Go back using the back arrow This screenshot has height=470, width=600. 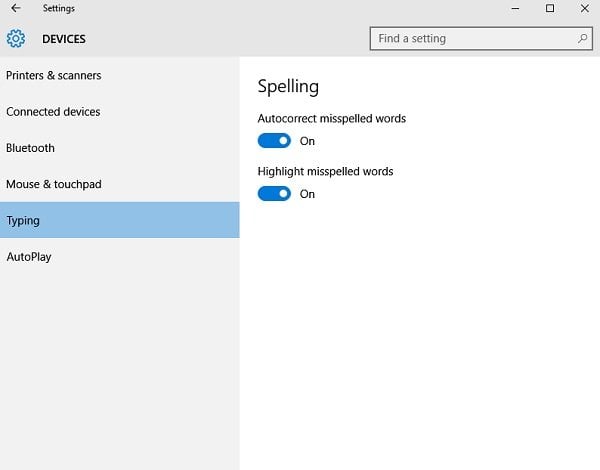(16, 8)
